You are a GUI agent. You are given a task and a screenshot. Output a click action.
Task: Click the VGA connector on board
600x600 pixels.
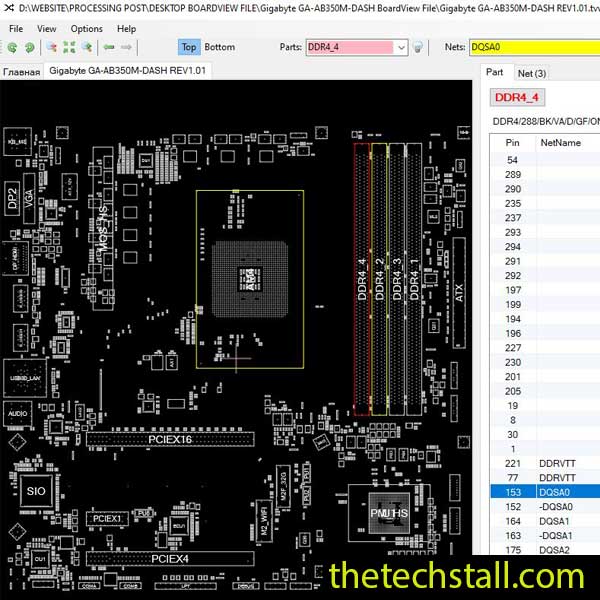point(29,198)
